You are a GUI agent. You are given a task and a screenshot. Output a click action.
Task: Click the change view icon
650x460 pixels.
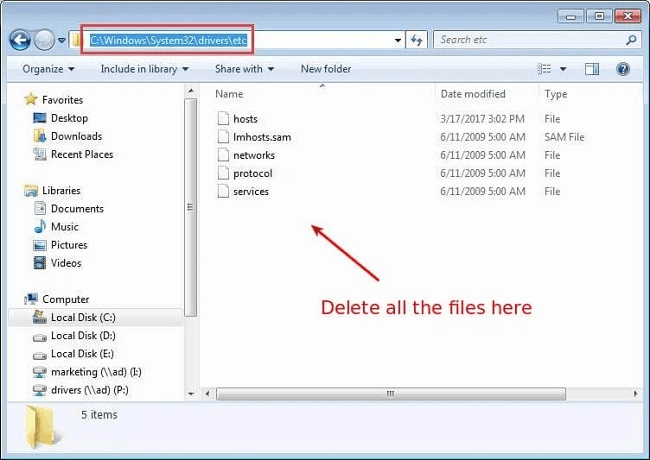coord(545,69)
